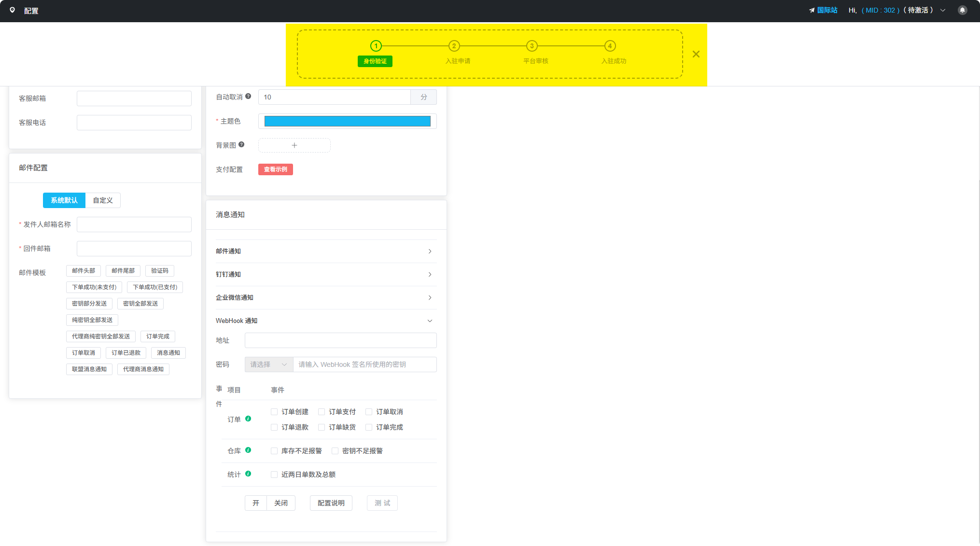The image size is (980, 546).
Task: Switch to the 自定义 mail config tab
Action: (x=103, y=200)
